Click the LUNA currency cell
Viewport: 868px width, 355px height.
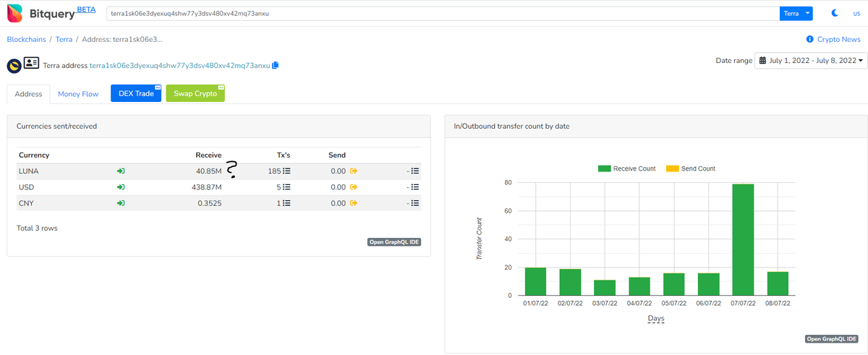tap(29, 171)
